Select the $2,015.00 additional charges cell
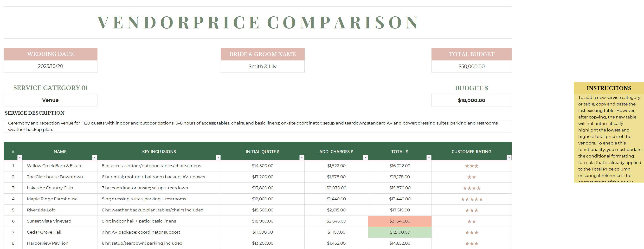644x249 pixels. click(x=336, y=210)
